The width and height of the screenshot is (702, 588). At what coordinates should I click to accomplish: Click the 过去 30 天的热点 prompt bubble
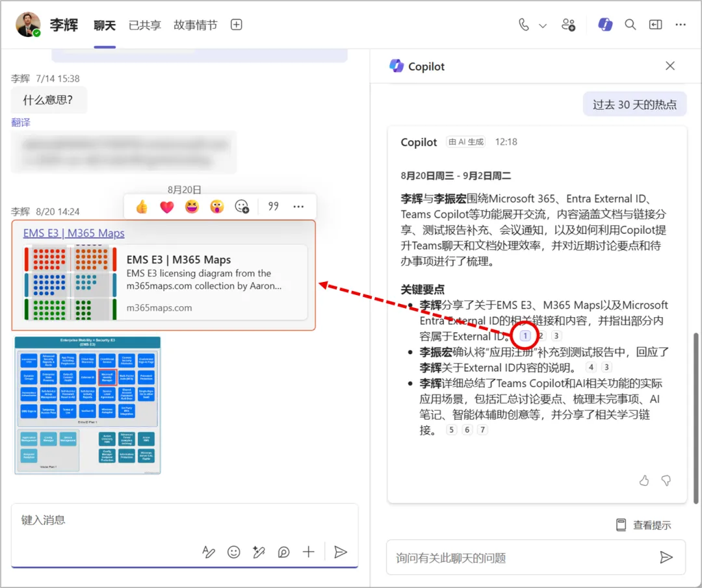634,104
